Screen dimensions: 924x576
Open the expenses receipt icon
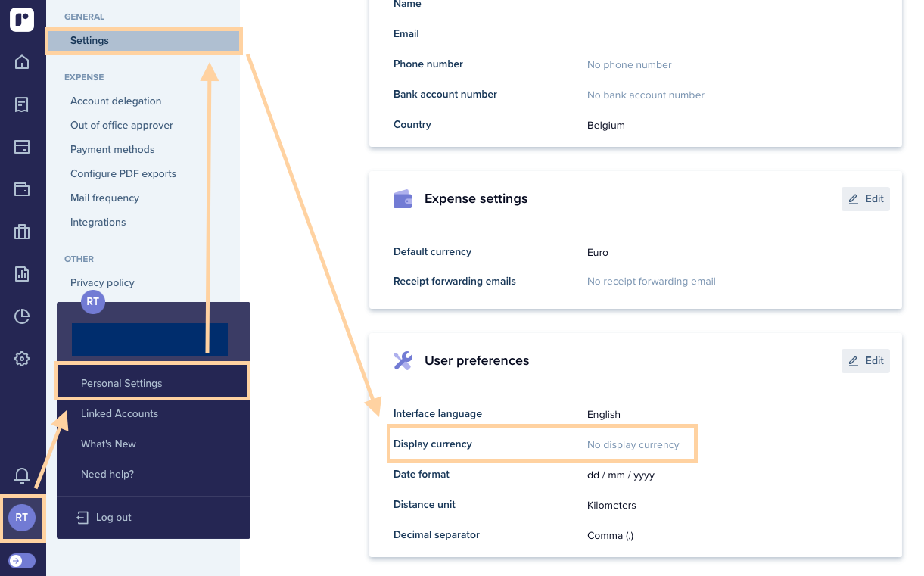[22, 104]
